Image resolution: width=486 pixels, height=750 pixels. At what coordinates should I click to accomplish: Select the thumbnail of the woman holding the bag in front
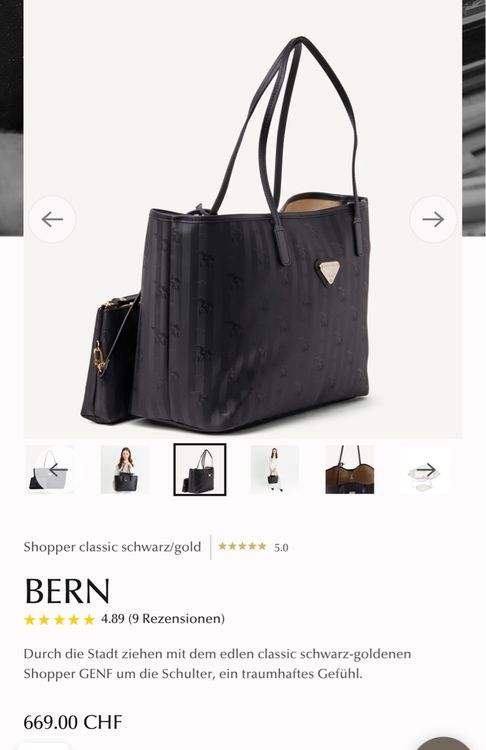[125, 469]
